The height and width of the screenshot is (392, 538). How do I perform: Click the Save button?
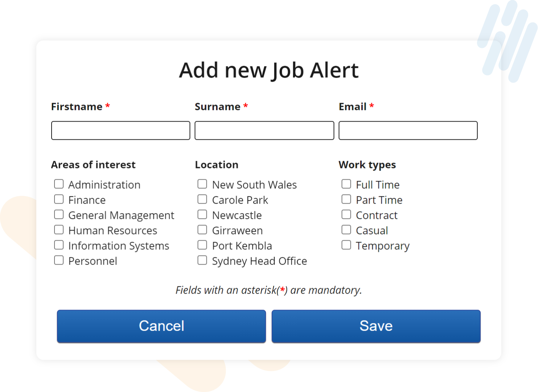tap(376, 326)
